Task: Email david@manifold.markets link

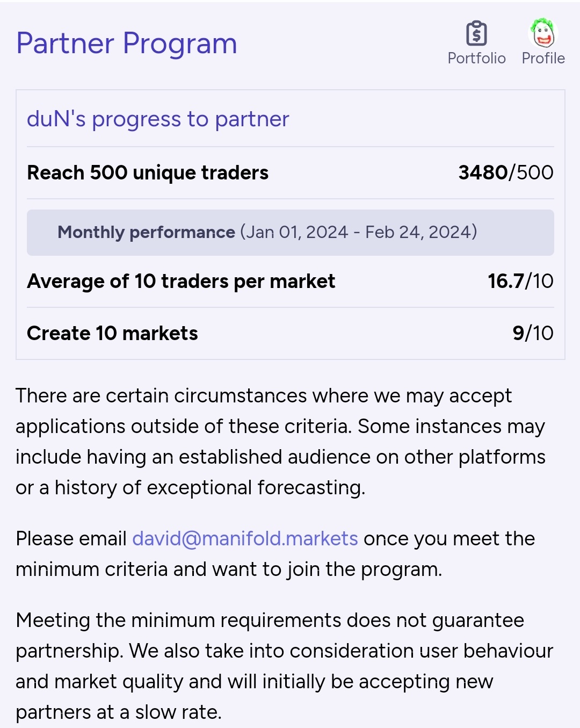Action: [245, 538]
